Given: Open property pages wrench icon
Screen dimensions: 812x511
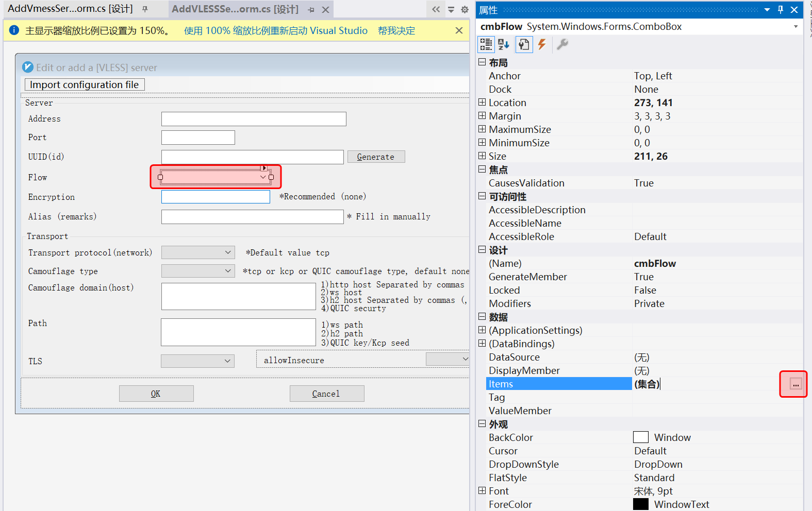Looking at the screenshot, I should (x=562, y=45).
